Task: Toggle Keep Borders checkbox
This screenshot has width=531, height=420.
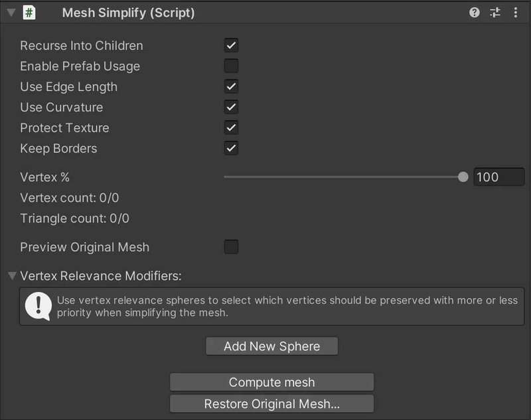Action: [x=231, y=149]
